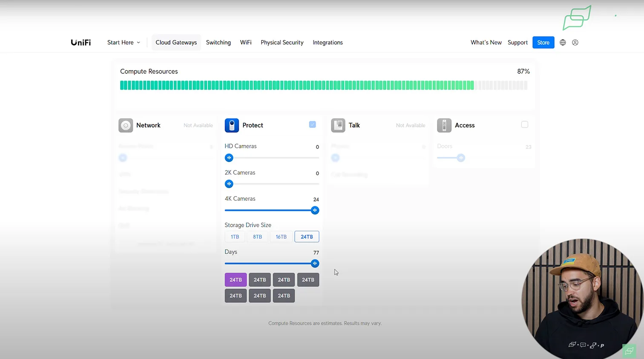Viewport: 644px width, 359px height.
Task: Click the green chat icon at top right
Action: [577, 18]
